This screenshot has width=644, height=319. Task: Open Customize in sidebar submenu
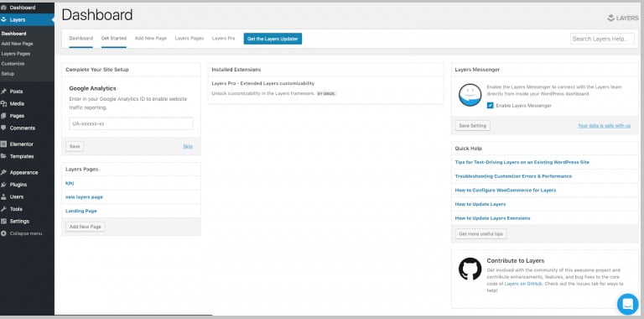coord(13,64)
